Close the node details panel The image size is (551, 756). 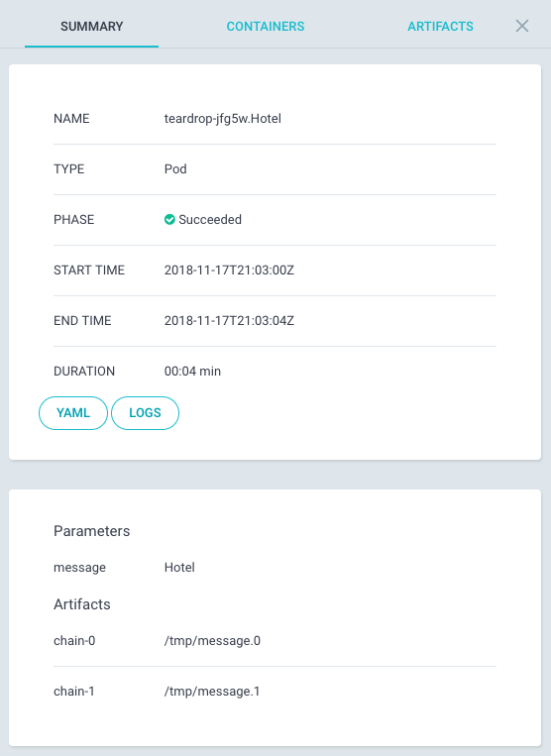coord(522,26)
